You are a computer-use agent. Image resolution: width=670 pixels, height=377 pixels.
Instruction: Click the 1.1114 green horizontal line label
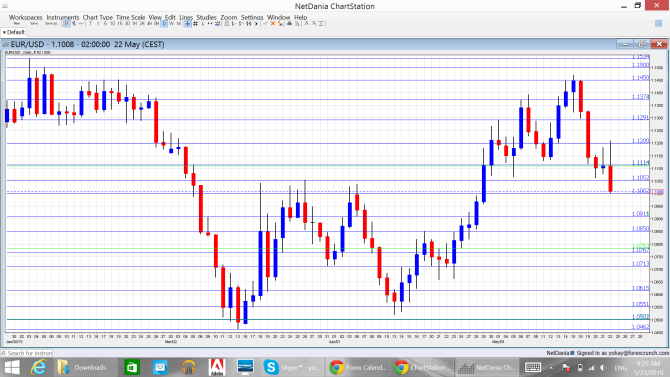tap(640, 163)
